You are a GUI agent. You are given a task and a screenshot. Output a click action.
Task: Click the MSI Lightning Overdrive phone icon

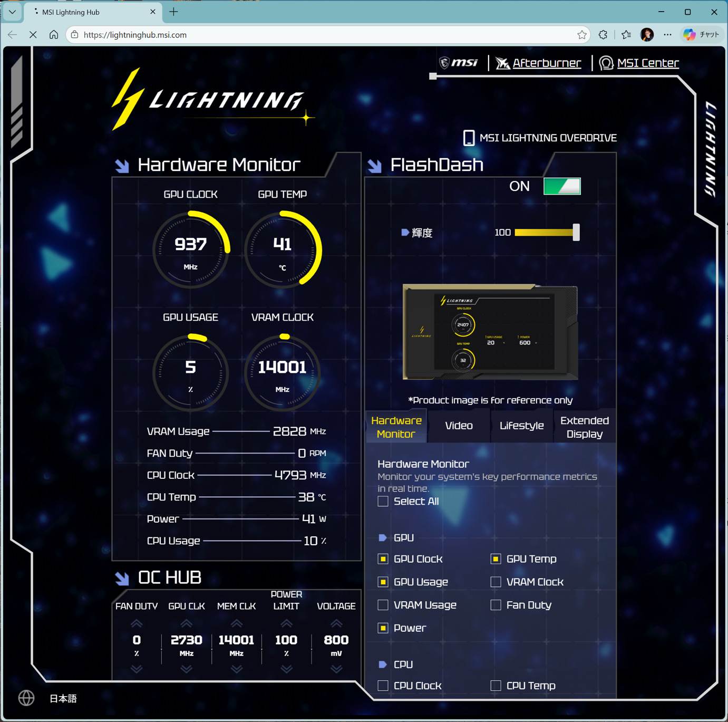point(469,138)
